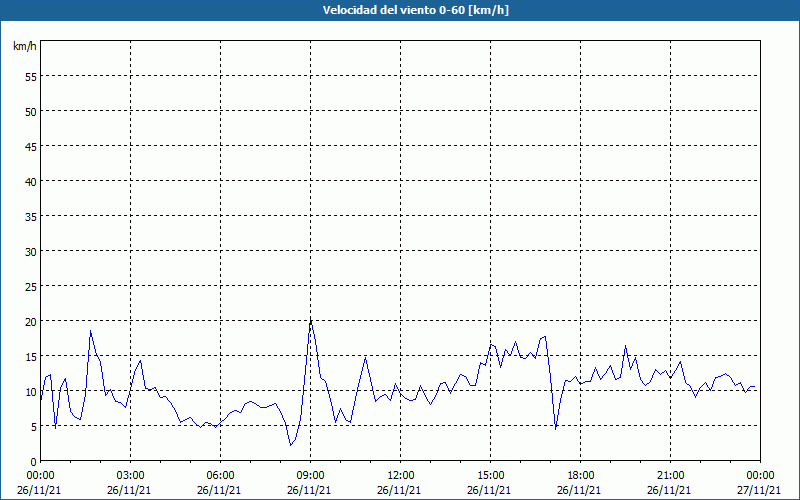The height and width of the screenshot is (500, 800).
Task: Click the '21:00' time label
Action: 670,476
